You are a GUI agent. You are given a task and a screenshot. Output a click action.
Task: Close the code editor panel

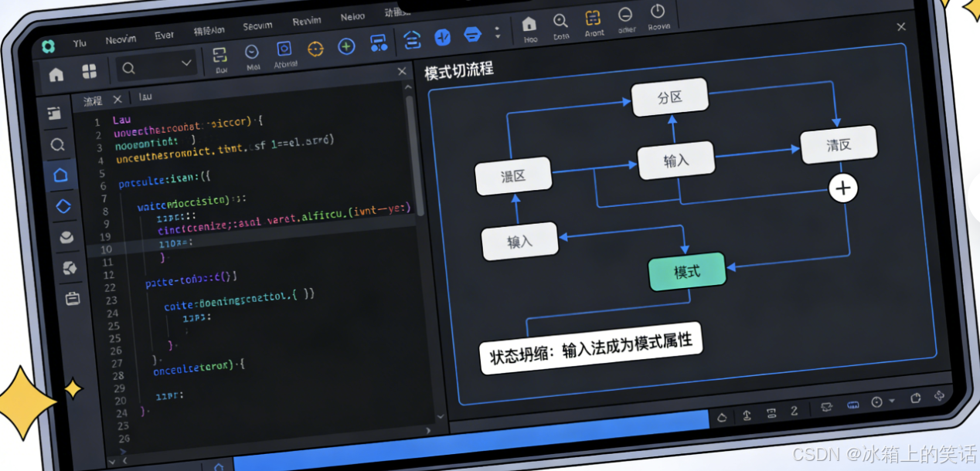pos(402,72)
